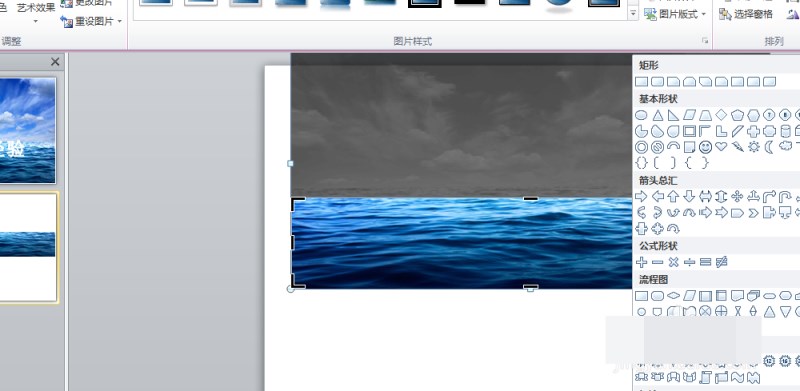
Task: Choose the down arrow shape
Action: coord(689,196)
